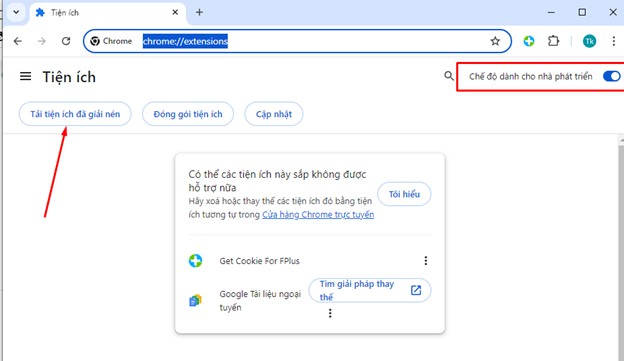The width and height of the screenshot is (624, 361).
Task: Reload the extensions page
Action: click(66, 41)
